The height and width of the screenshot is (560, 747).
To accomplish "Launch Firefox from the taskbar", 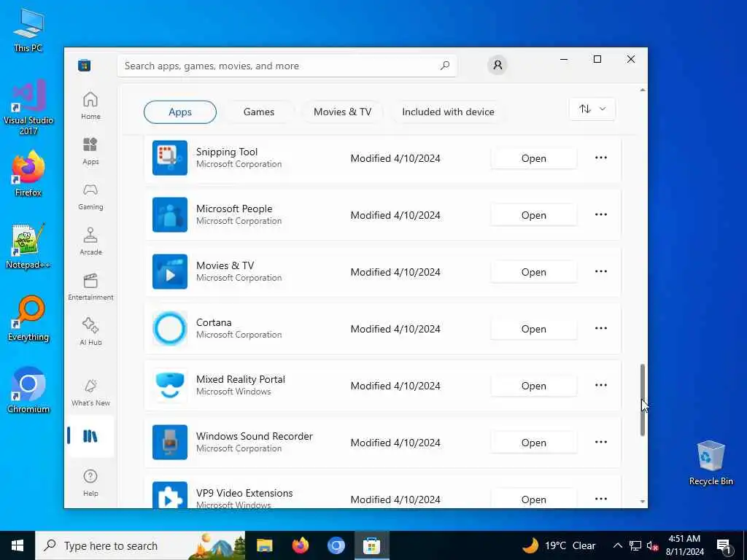I will point(300,545).
